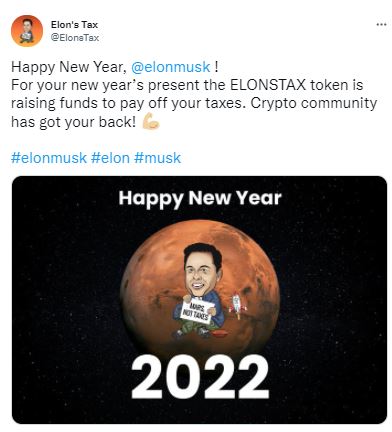This screenshot has height=432, width=392.
Task: Click the @ElonsTax handle
Action: tap(75, 37)
